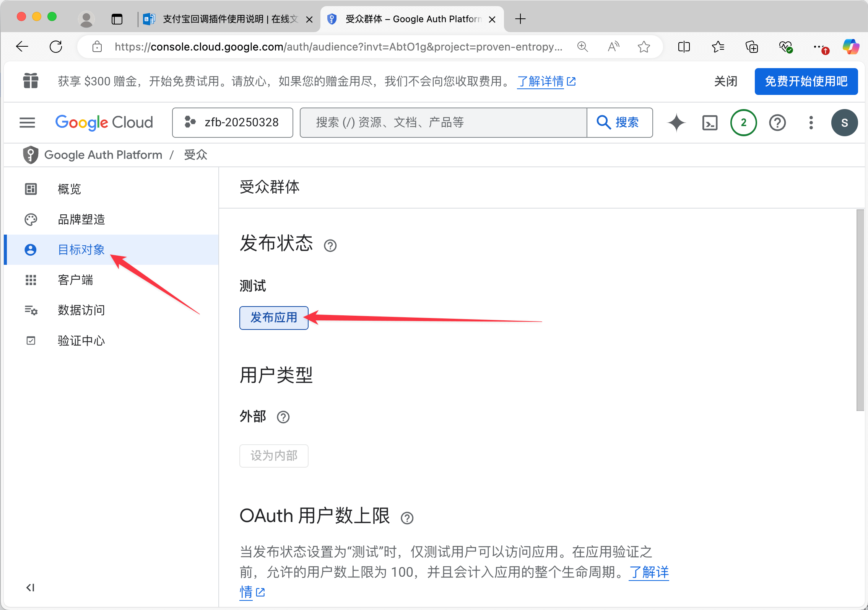Viewport: 868px width, 610px height.
Task: Click the 发布应用 button
Action: [x=274, y=318]
